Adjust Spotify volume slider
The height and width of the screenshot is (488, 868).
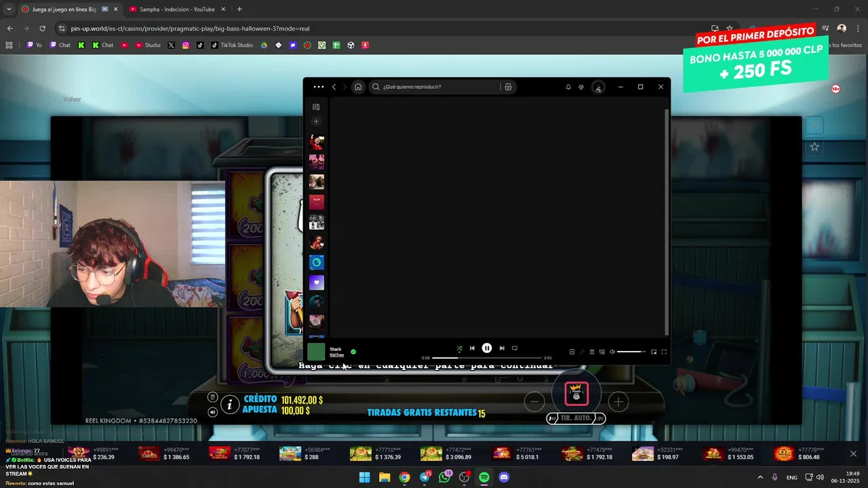tap(631, 352)
